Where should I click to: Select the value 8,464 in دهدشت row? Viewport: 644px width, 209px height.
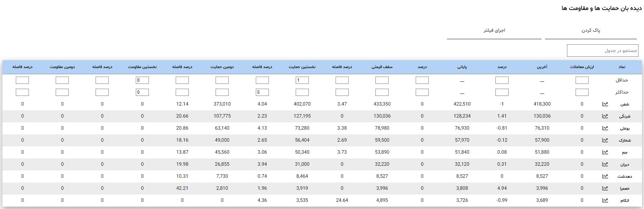302,176
